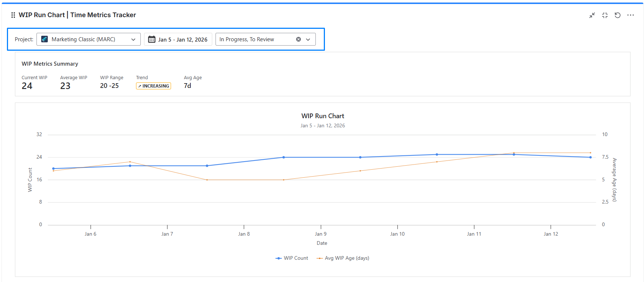The height and width of the screenshot is (282, 644).
Task: Toggle the WIP Count series in the legend
Action: 292,258
